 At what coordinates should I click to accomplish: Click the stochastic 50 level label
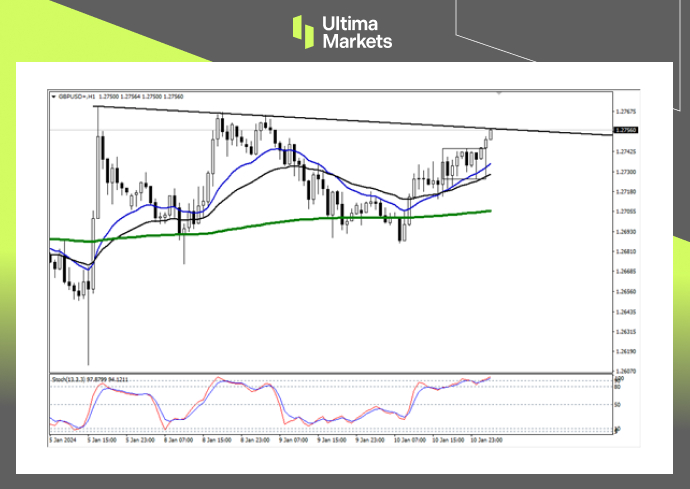pyautogui.click(x=620, y=405)
